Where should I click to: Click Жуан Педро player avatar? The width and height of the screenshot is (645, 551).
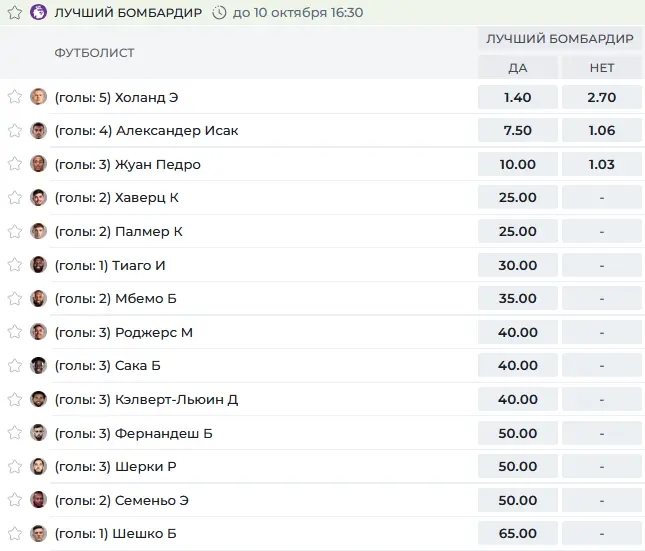[38, 164]
